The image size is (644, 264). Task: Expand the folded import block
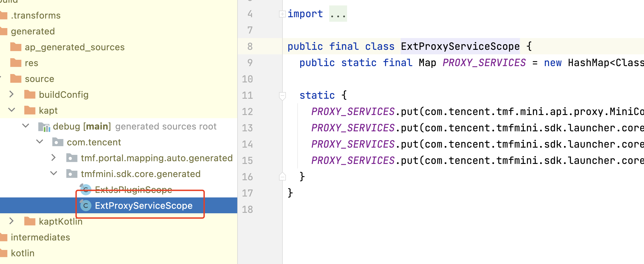point(282,14)
